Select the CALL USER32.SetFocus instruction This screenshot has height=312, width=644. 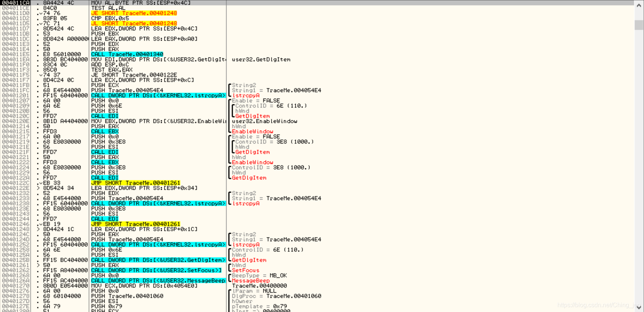coord(156,270)
